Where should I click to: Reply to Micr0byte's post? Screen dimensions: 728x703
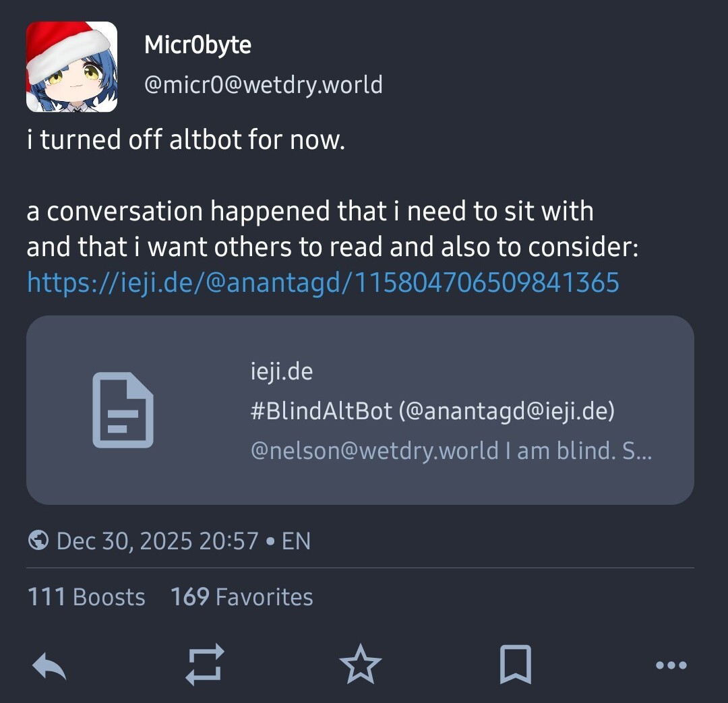point(49,665)
